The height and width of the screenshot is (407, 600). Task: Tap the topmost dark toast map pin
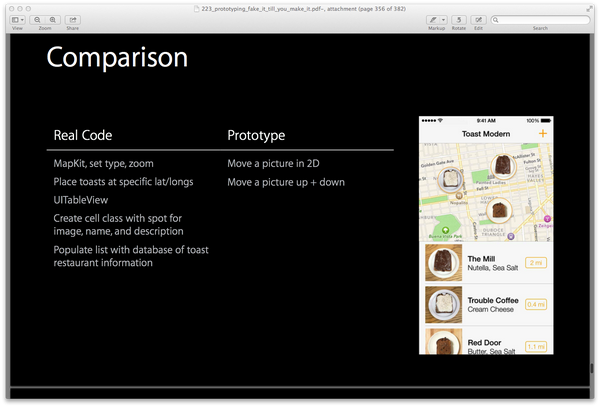pos(503,166)
